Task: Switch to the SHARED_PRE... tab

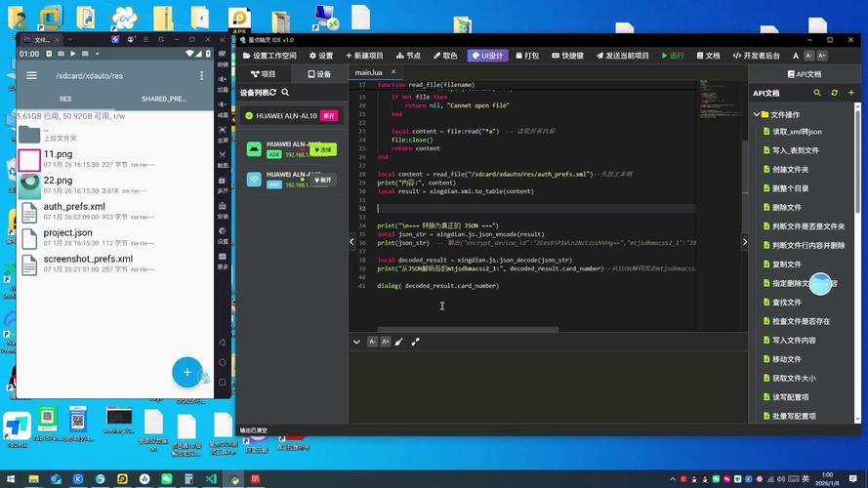Action: point(164,99)
